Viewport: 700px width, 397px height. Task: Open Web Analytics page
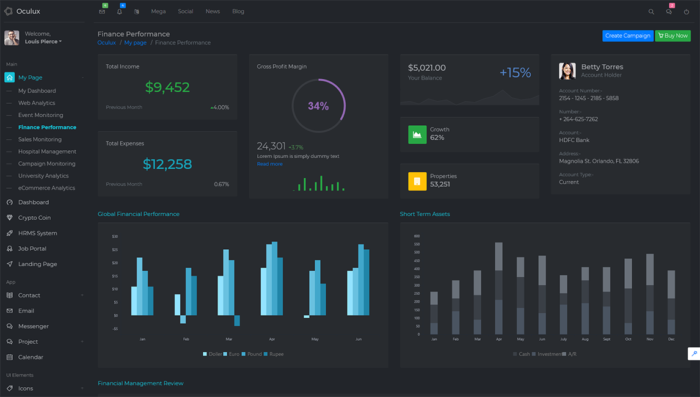[x=37, y=103]
